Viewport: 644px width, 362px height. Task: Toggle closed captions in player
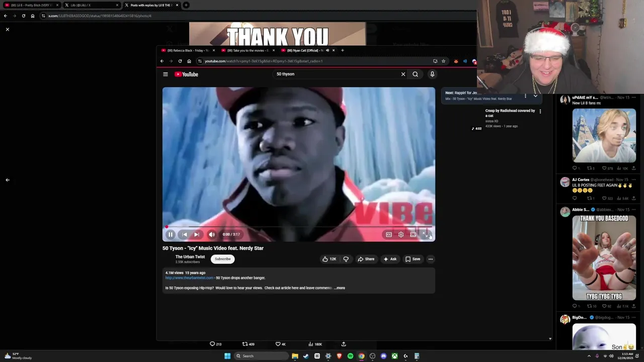pyautogui.click(x=389, y=234)
